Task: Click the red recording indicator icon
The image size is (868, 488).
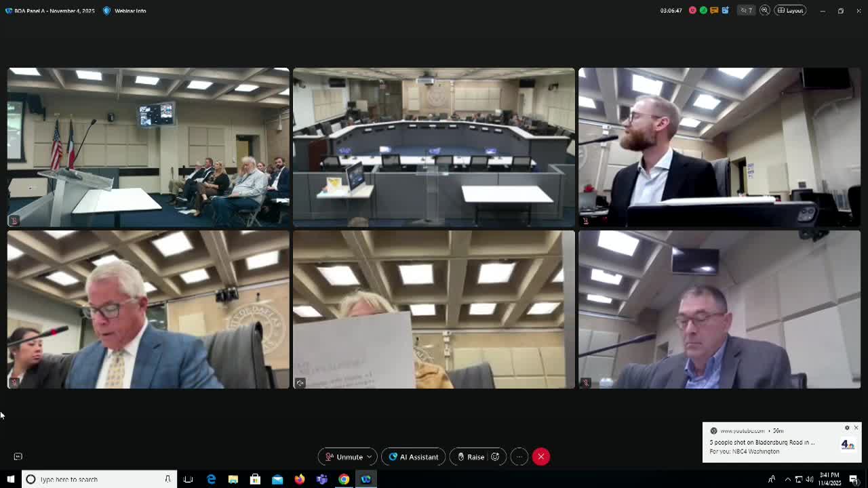Action: [x=692, y=11]
